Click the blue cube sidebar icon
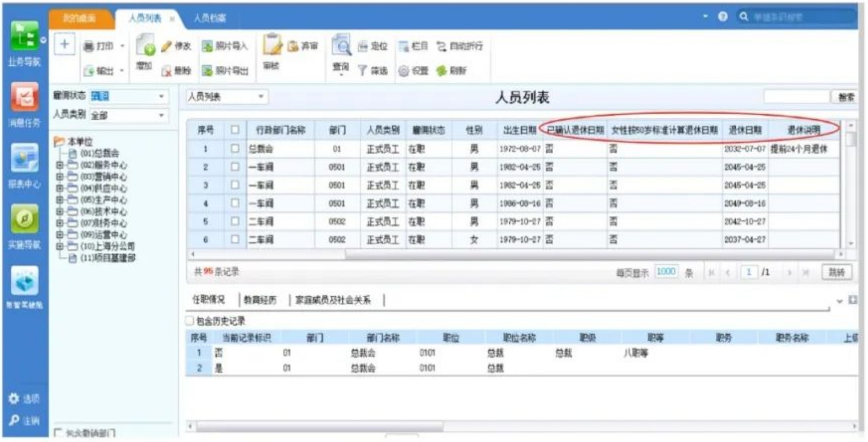The image size is (868, 442). coord(25,280)
